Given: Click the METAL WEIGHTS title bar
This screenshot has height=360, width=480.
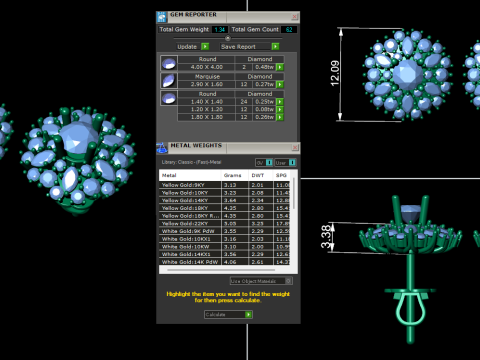Looking at the screenshot, I should pyautogui.click(x=229, y=148).
